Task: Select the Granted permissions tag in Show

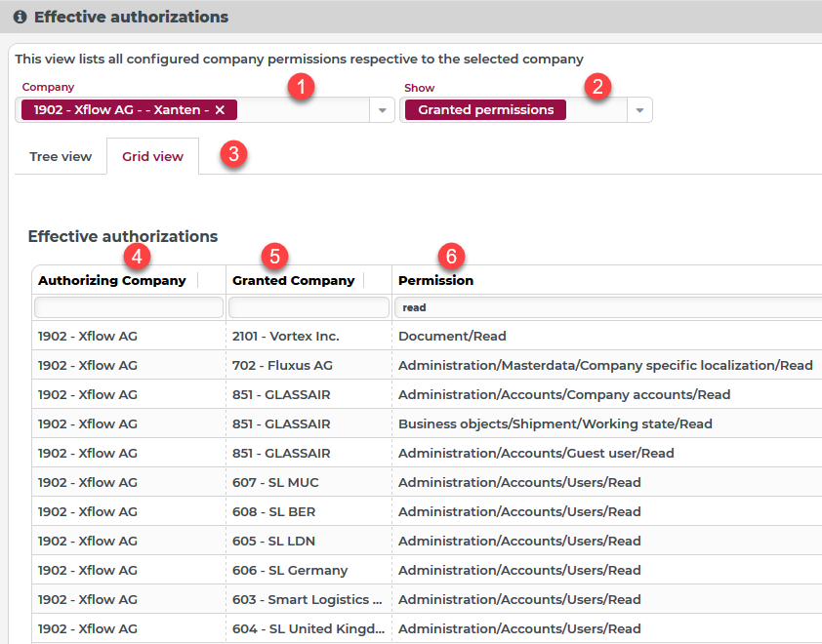Action: tap(485, 110)
